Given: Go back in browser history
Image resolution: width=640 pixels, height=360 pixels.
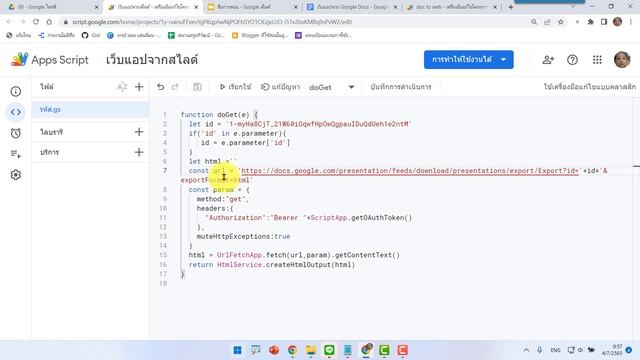Looking at the screenshot, I should pos(9,22).
